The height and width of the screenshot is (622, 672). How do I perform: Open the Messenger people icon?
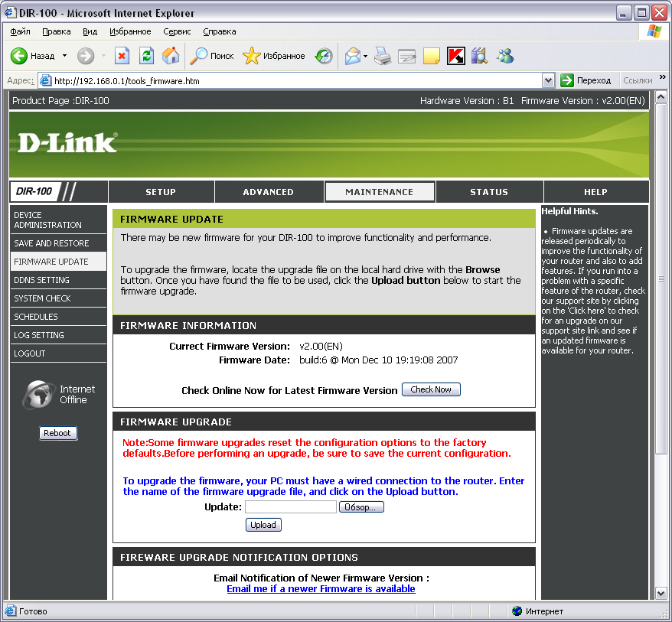[505, 56]
